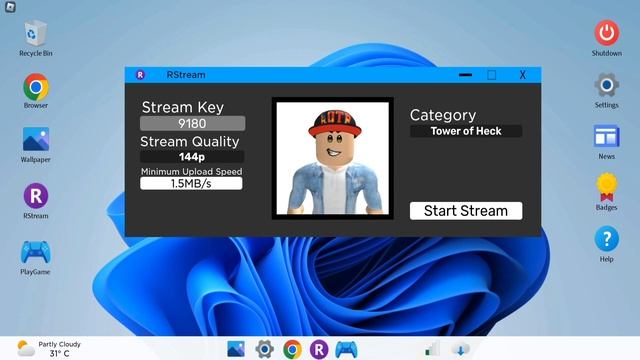
Task: Click the "31° C" temperature text
Action: 60,353
